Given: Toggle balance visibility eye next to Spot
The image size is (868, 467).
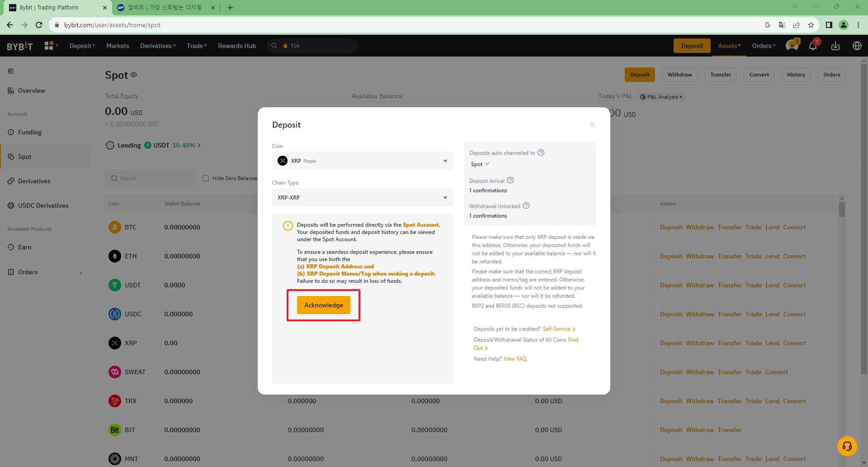Looking at the screenshot, I should pyautogui.click(x=134, y=75).
